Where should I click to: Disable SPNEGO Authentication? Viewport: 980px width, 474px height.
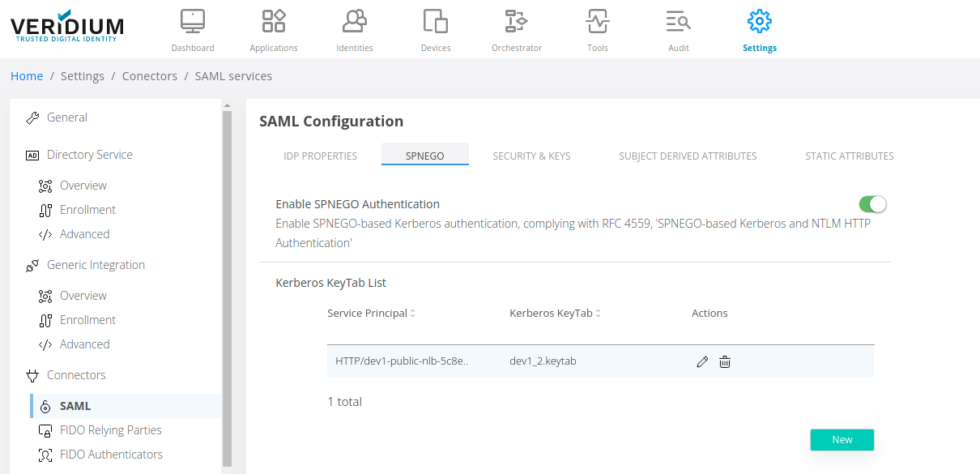(x=872, y=203)
